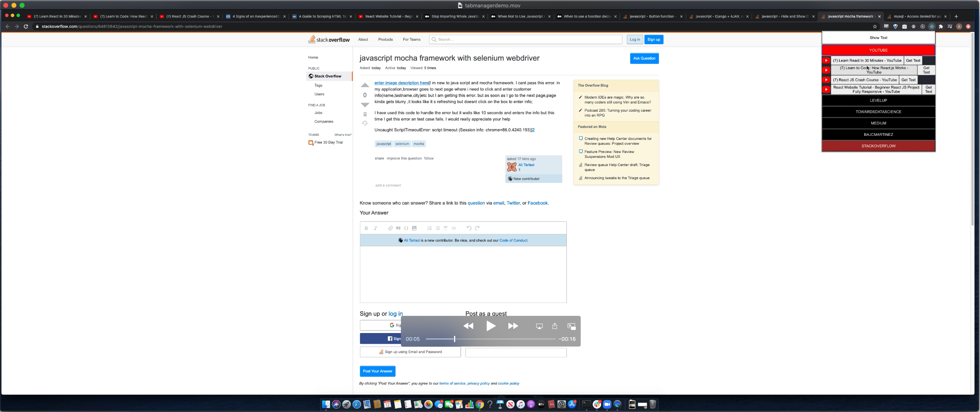Create bulleted list in answer editor
Viewport: 980px width, 412px height.
coord(438,228)
